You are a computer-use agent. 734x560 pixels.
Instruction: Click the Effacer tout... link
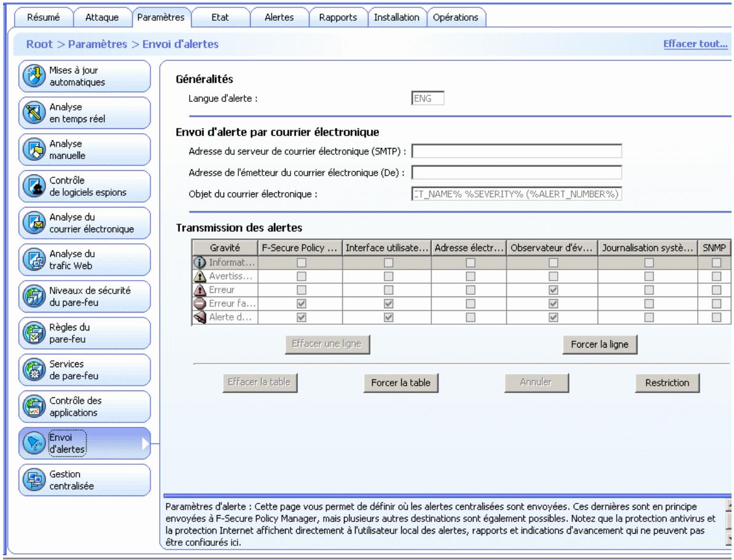695,44
